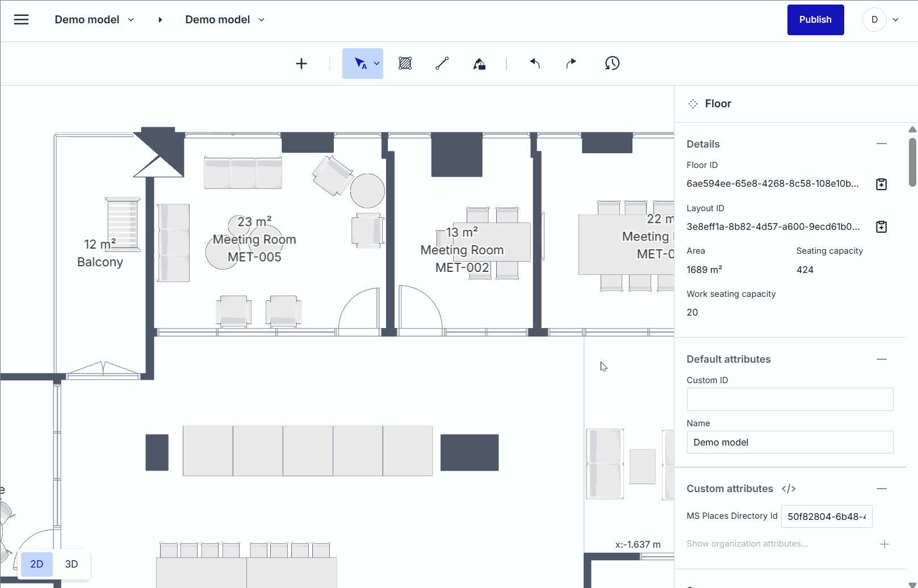Screen dimensions: 918x588
Task: Edit the Name field Demo model
Action: [x=790, y=442]
